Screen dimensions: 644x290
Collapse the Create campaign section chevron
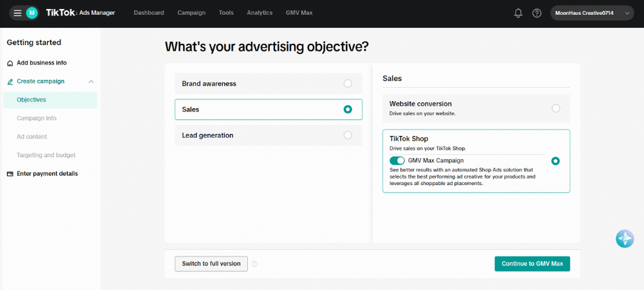click(x=91, y=81)
